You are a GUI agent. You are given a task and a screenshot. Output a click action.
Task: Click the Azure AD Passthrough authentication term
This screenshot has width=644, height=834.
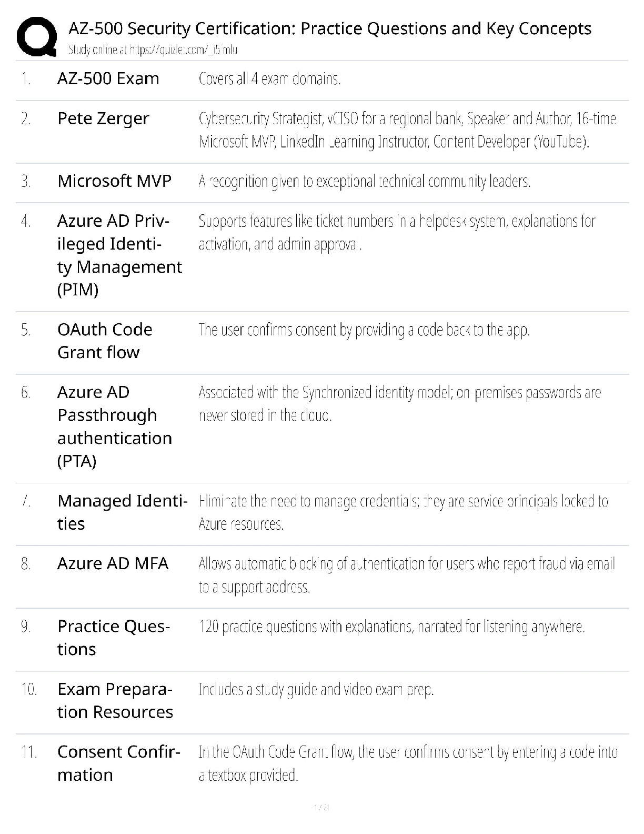click(x=114, y=426)
